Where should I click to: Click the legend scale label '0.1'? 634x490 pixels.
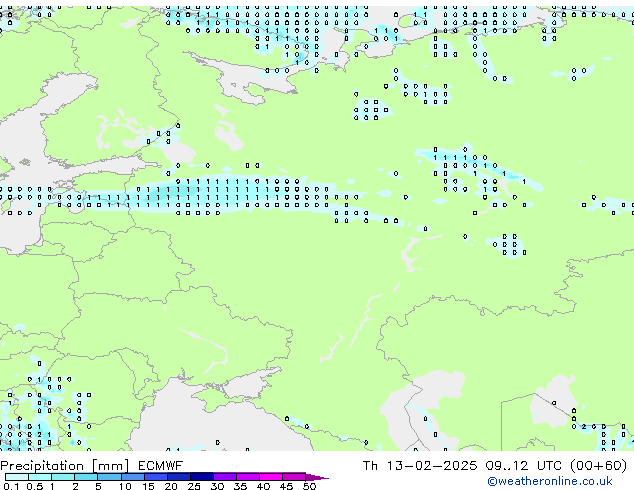click(x=11, y=486)
